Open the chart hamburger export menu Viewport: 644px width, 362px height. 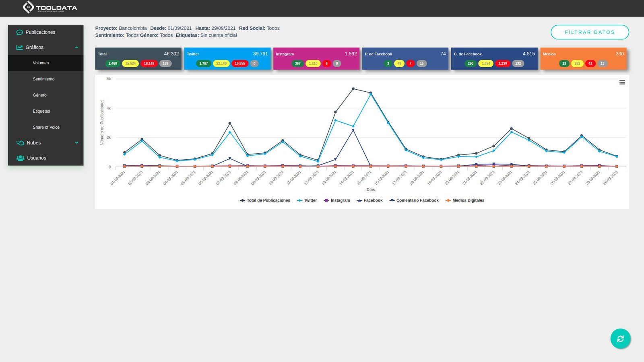[x=622, y=82]
